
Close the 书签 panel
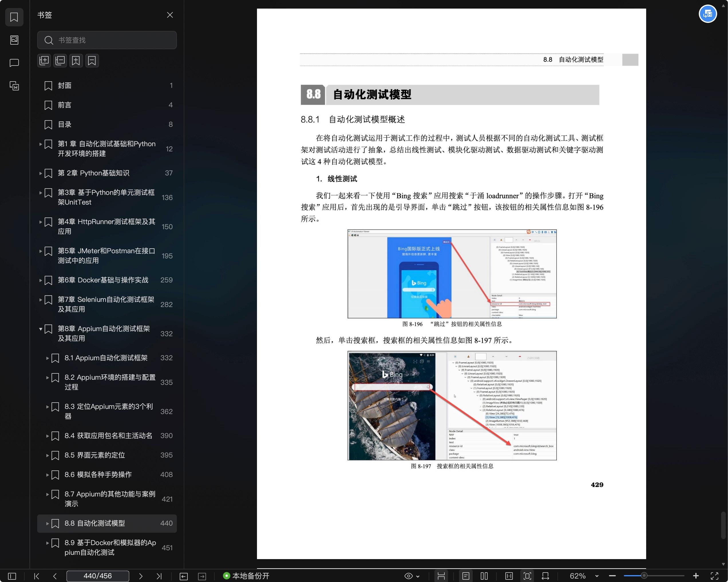click(x=170, y=15)
